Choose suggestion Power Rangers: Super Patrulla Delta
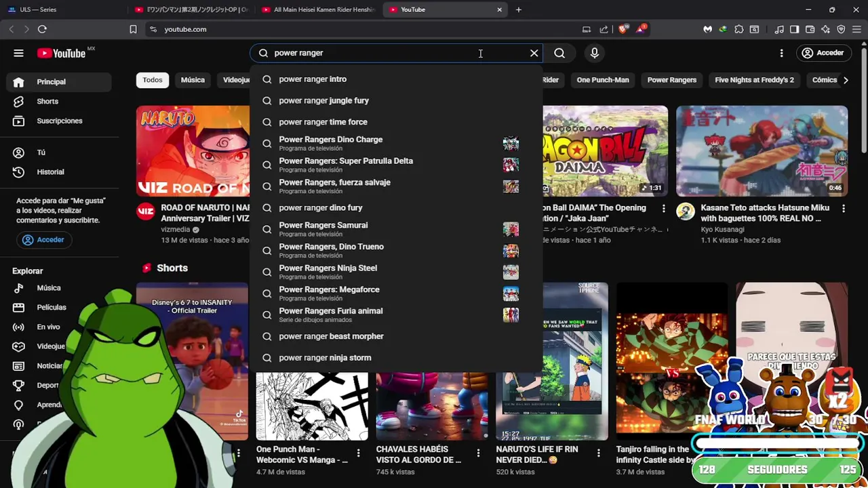 click(397, 165)
